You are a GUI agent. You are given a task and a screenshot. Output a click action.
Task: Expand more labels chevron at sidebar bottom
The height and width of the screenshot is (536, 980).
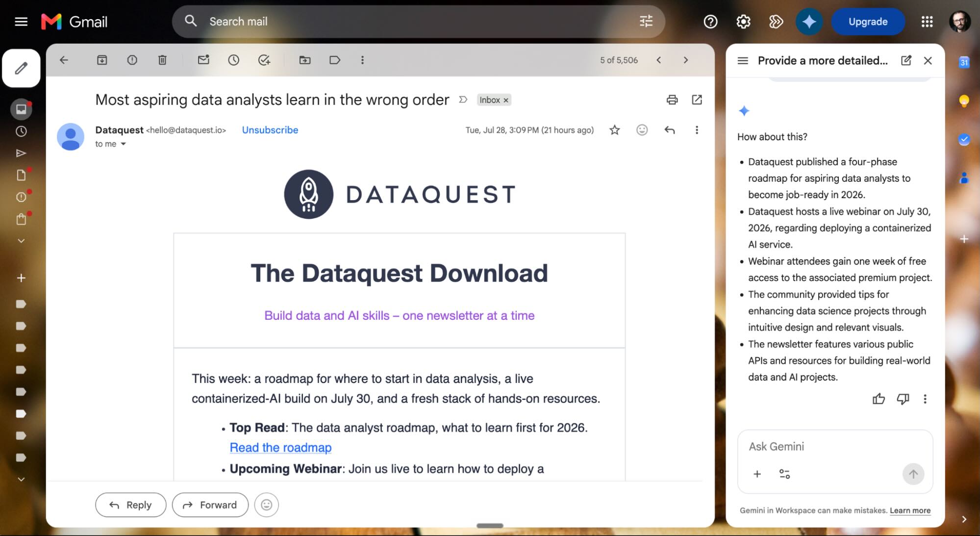tap(21, 480)
